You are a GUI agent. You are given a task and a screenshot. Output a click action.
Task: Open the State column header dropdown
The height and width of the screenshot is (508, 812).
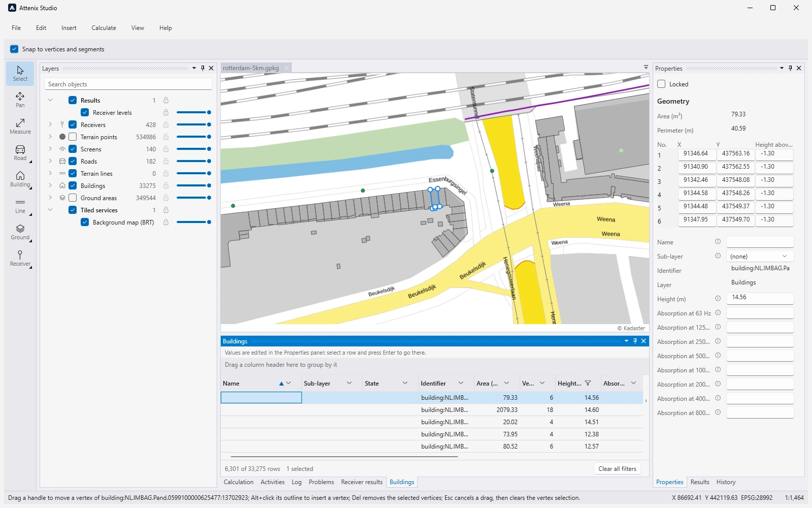[405, 383]
